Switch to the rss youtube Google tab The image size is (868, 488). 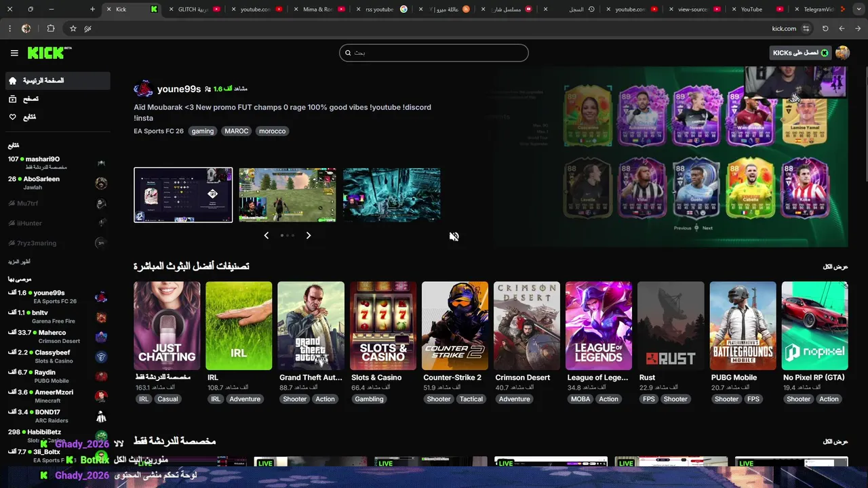point(381,9)
